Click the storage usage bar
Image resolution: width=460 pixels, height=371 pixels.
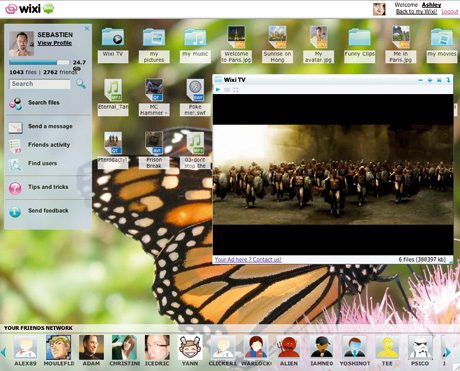pyautogui.click(x=39, y=62)
